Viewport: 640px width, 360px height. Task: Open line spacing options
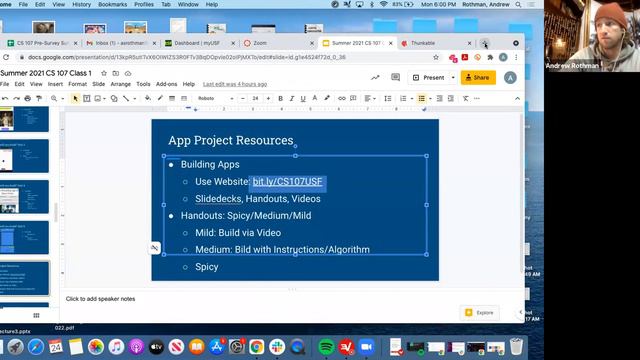point(387,98)
